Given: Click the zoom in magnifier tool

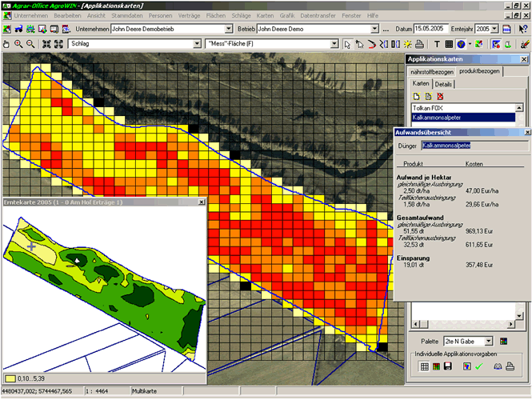Looking at the screenshot, I should [18, 43].
